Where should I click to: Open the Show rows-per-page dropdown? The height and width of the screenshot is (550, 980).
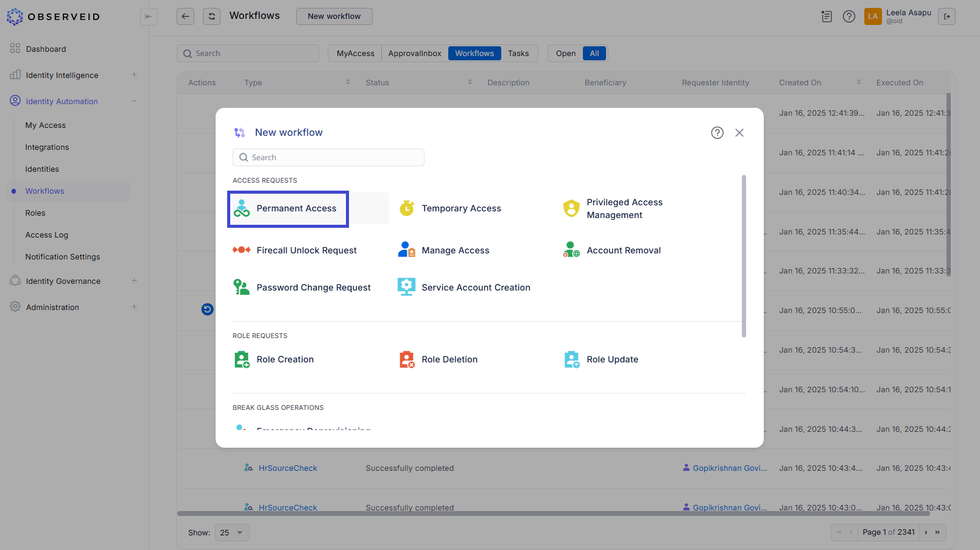point(232,533)
